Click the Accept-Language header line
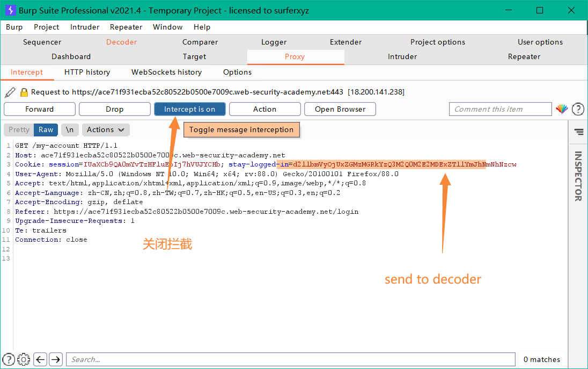Screen dimensions: 588x369 tap(178, 193)
